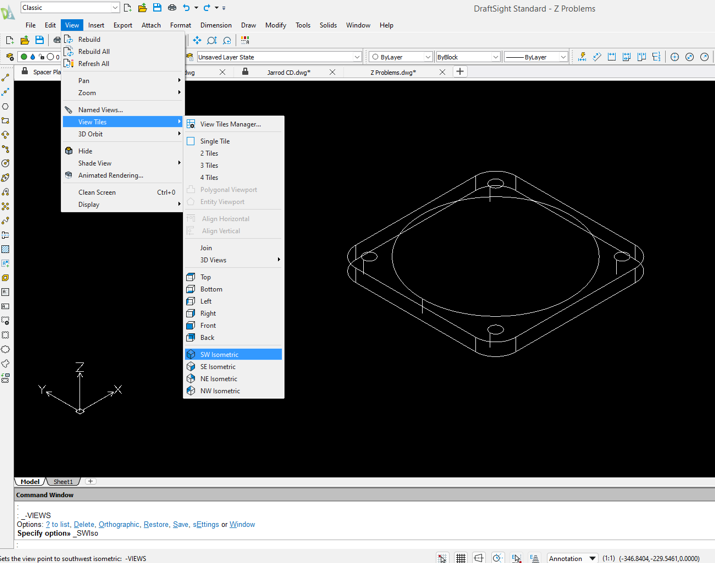715x563 pixels.
Task: Expand the Unsaved Layer State dropdown
Action: (x=357, y=57)
